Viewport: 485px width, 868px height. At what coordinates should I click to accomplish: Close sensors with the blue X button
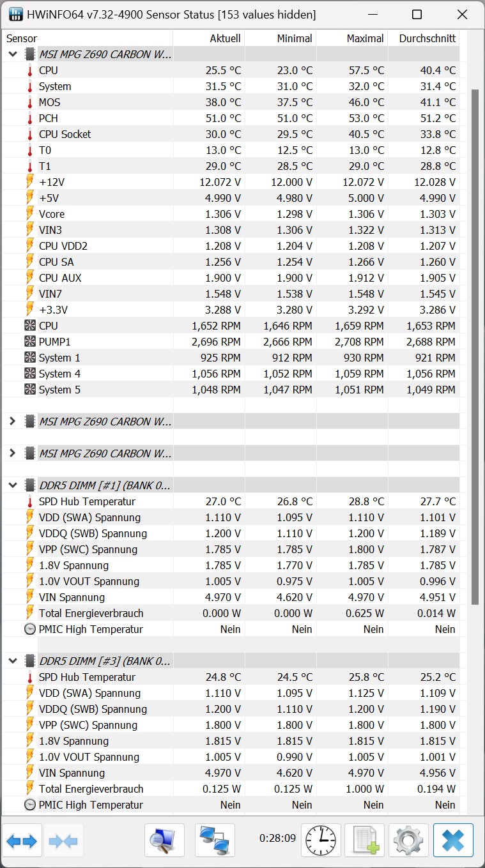(453, 841)
